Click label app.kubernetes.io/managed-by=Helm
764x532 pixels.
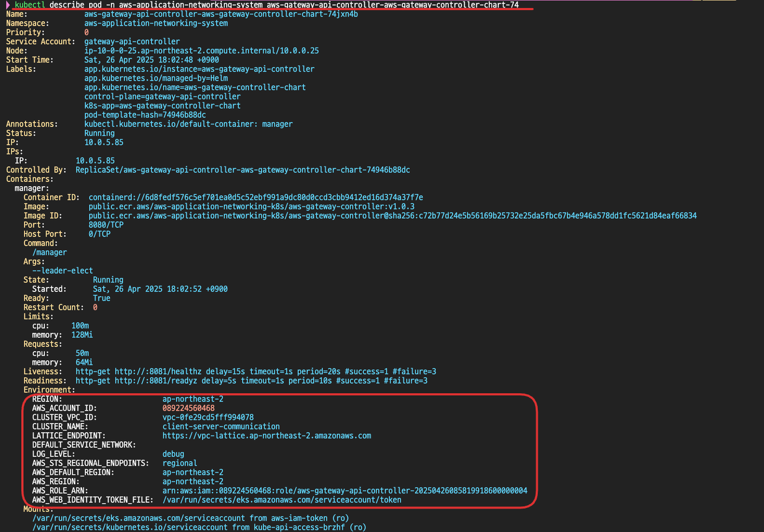click(156, 78)
